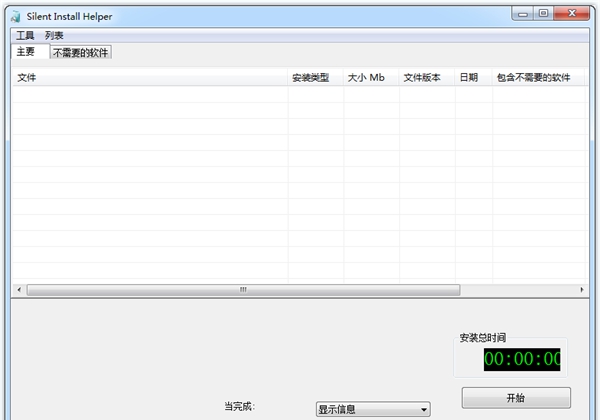
Task: Click the 日期 column header
Action: [x=473, y=78]
